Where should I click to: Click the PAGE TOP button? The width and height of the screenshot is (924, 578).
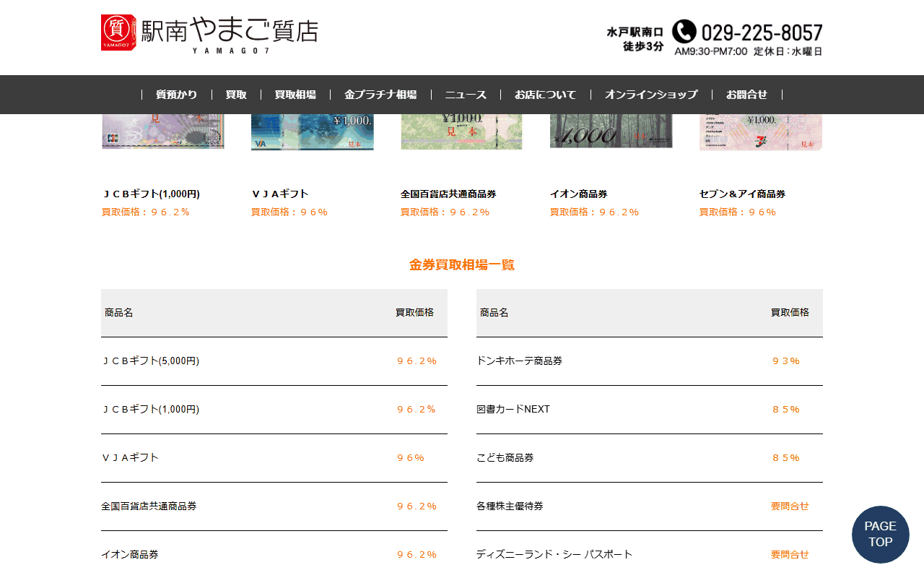[881, 535]
